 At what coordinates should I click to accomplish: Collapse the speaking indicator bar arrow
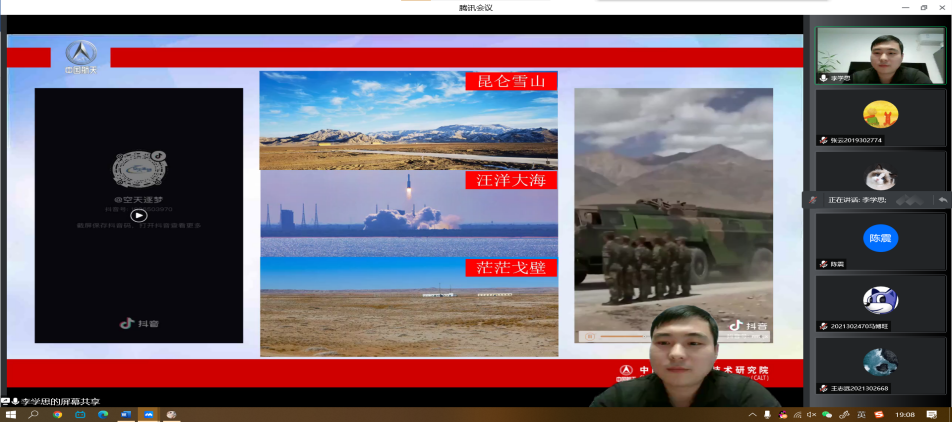942,200
